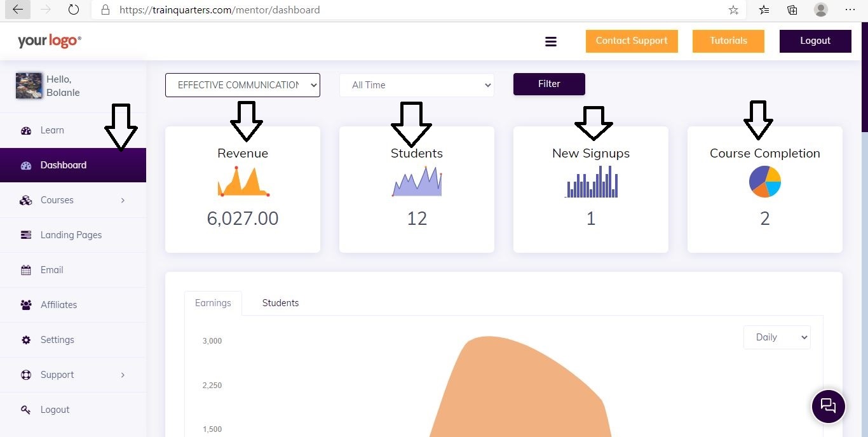The width and height of the screenshot is (868, 437).
Task: Open the browser favorites list icon
Action: pos(764,10)
